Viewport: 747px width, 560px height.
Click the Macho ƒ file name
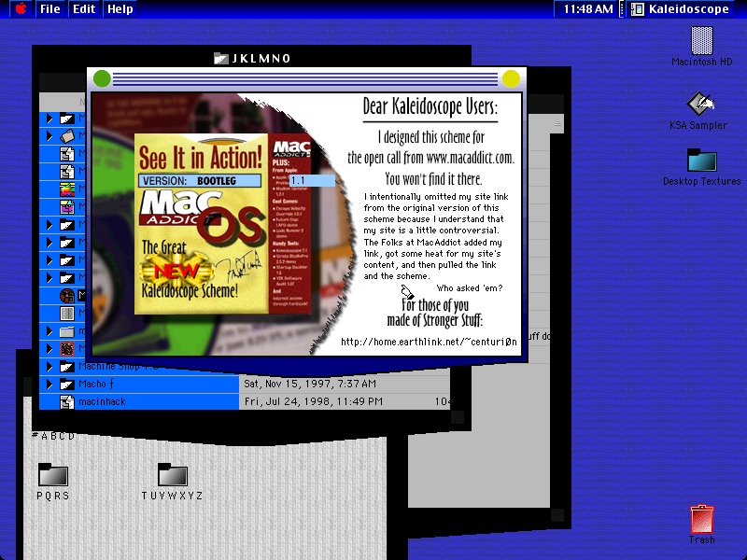coord(96,384)
